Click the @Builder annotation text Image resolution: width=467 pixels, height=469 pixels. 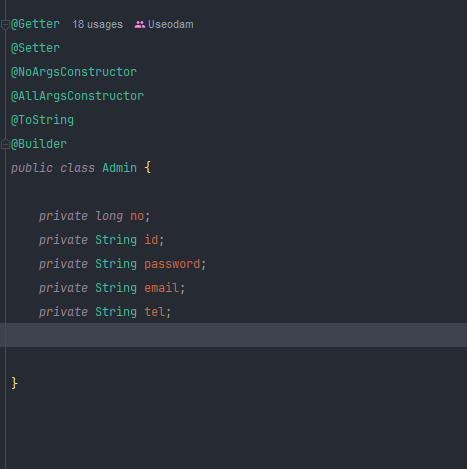coord(39,144)
